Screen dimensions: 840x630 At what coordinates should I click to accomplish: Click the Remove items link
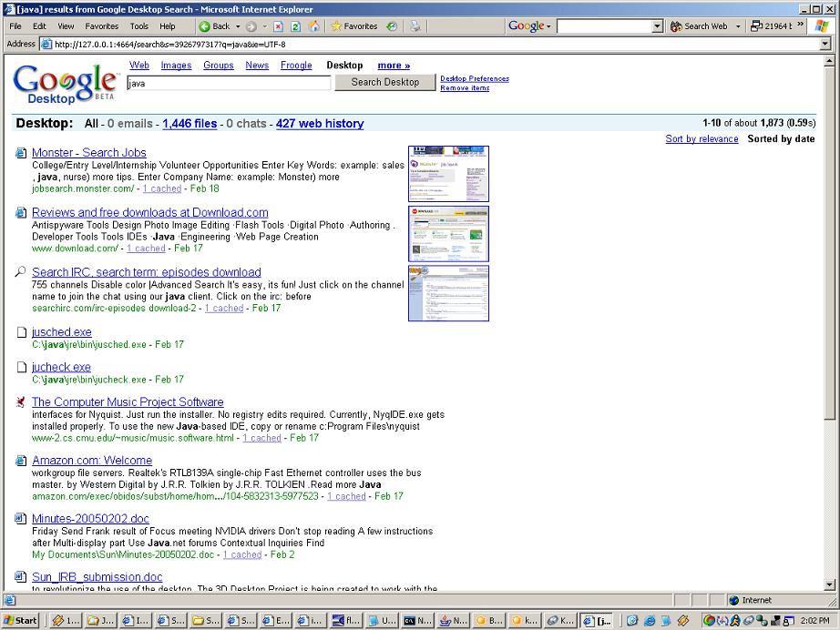(x=465, y=87)
